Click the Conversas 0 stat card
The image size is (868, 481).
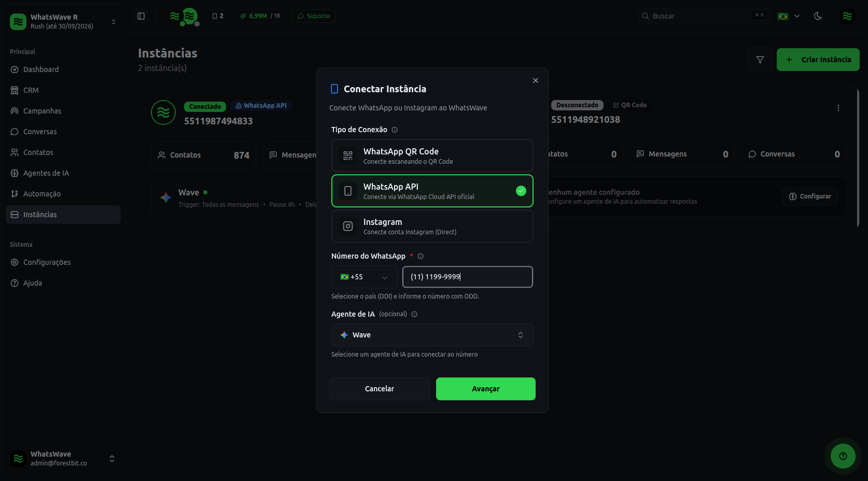click(x=794, y=154)
